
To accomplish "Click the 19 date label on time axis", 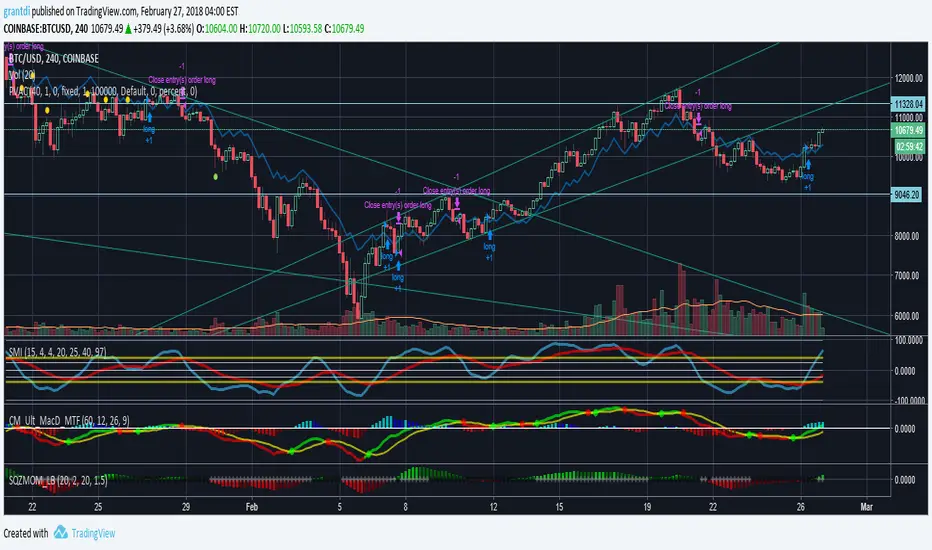I will point(647,507).
